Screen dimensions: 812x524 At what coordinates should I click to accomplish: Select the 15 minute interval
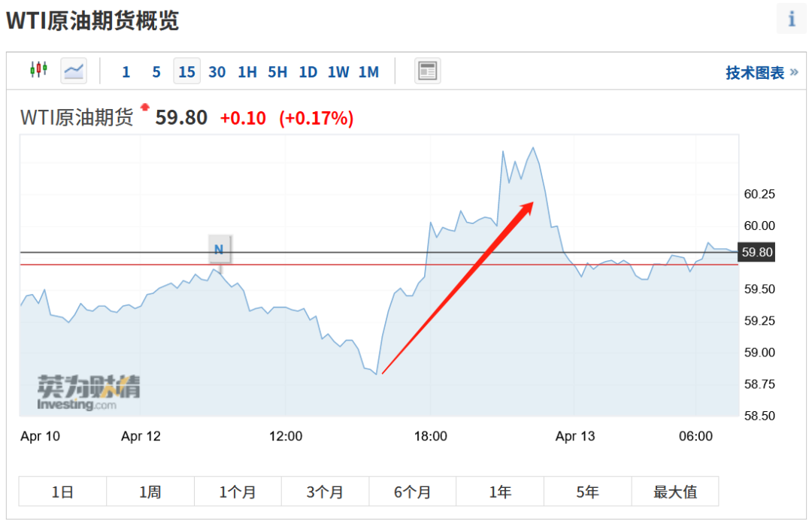187,72
